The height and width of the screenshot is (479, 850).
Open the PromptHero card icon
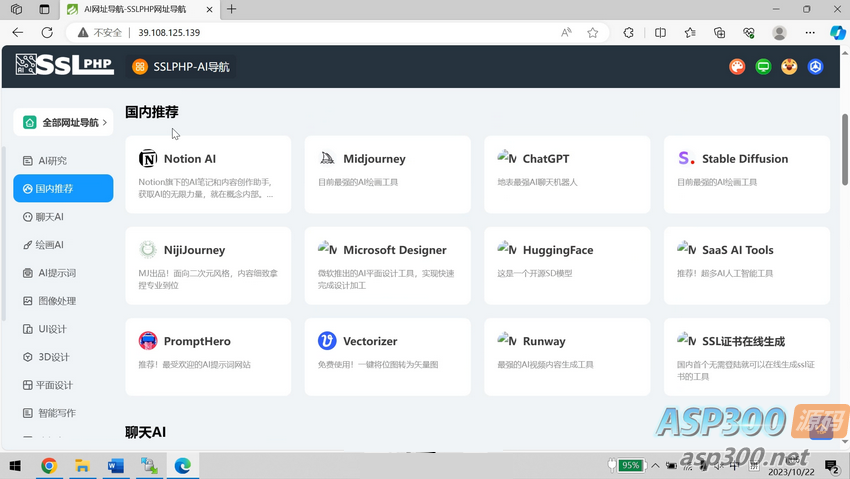148,341
